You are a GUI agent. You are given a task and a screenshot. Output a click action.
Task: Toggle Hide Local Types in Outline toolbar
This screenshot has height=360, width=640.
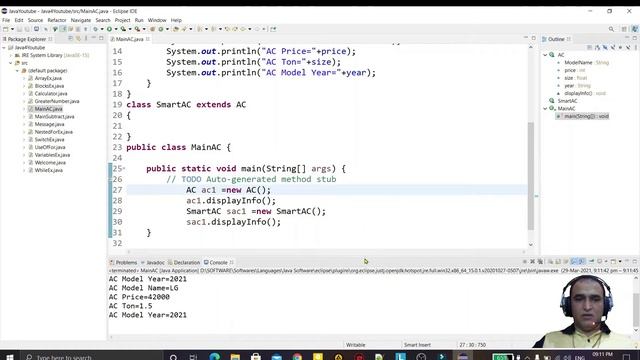(x=628, y=48)
